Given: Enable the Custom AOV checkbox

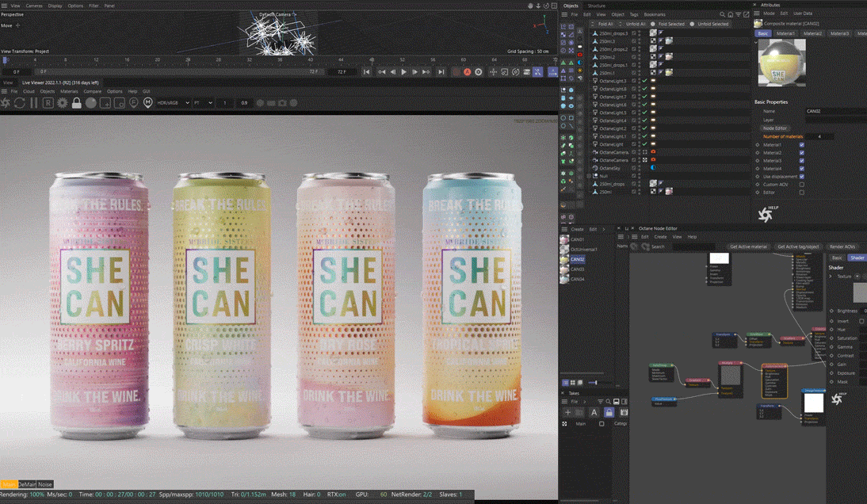Looking at the screenshot, I should (802, 185).
